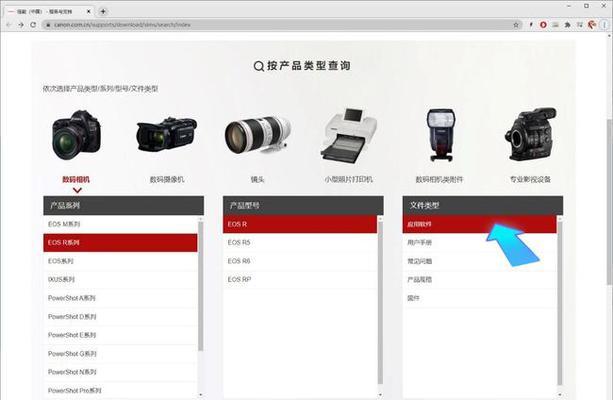
Task: Go forward in browser history
Action: tap(21, 25)
